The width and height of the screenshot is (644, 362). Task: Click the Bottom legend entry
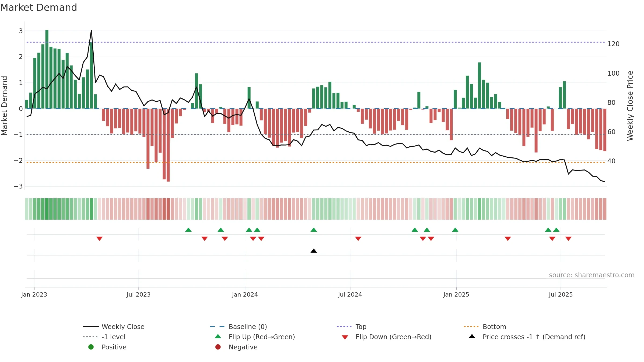pos(485,327)
